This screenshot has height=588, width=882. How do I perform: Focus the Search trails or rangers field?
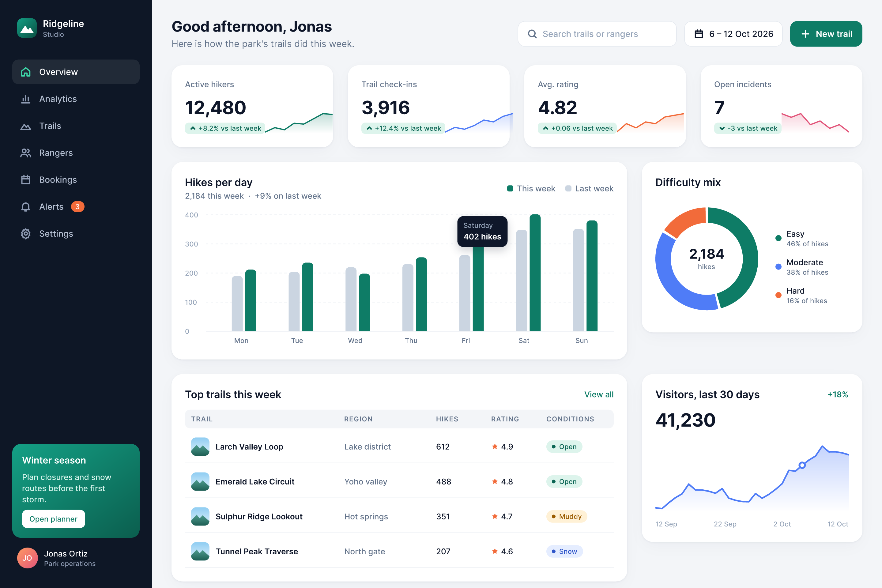(597, 34)
